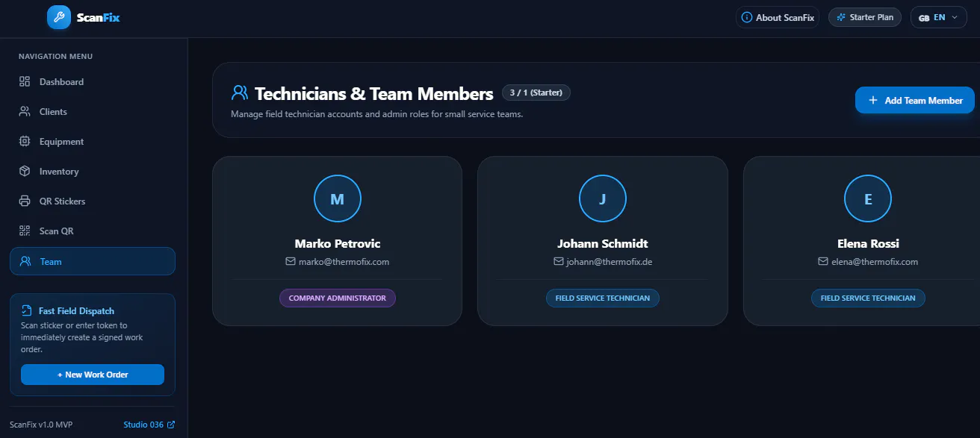Screen dimensions: 980x438
Task: Click Marko Petrovic's M avatar
Action: point(338,198)
